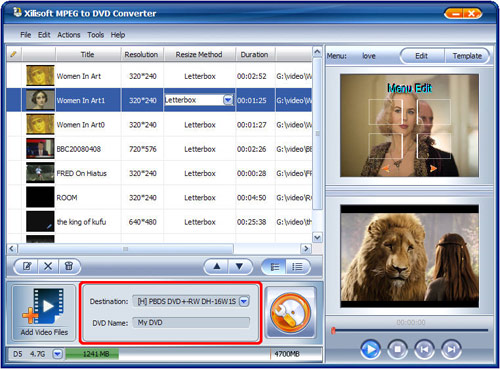Select the ROOM thumbnail
Viewport: 500px width, 369px height.
(x=40, y=197)
